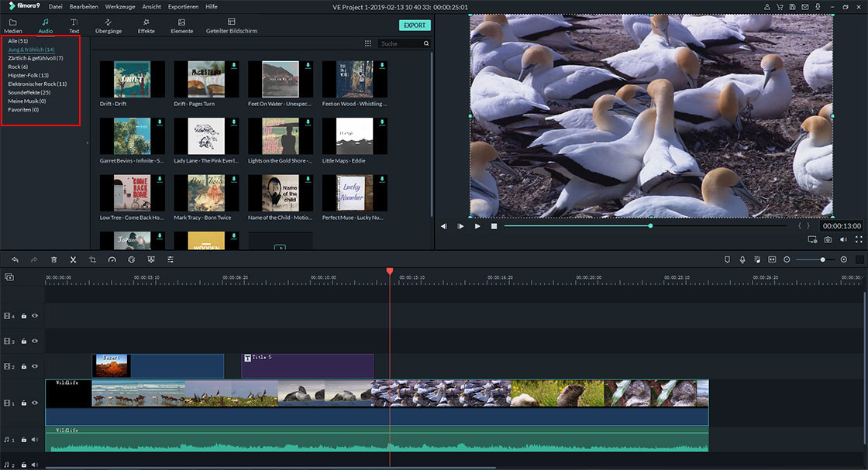Collapse the audio category sidebar arrow
Image resolution: width=868 pixels, height=470 pixels.
pos(88,143)
